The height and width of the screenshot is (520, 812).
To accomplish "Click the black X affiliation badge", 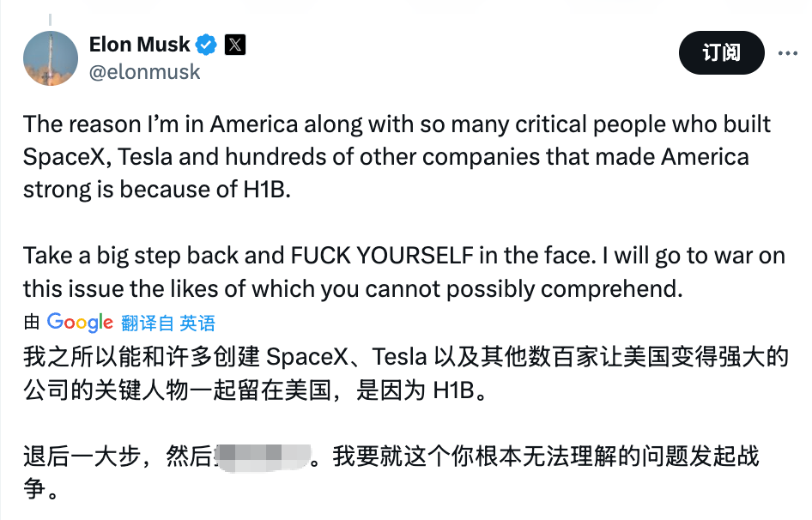I will pyautogui.click(x=234, y=44).
